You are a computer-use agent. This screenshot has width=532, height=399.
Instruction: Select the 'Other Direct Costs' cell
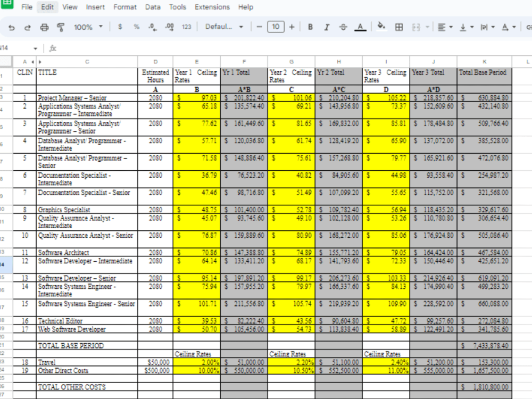pos(87,370)
